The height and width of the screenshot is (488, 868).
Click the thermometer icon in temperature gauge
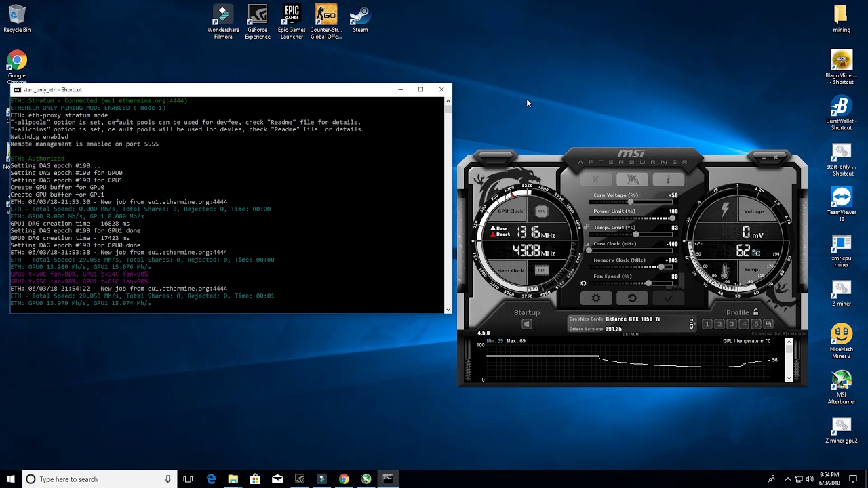[724, 270]
